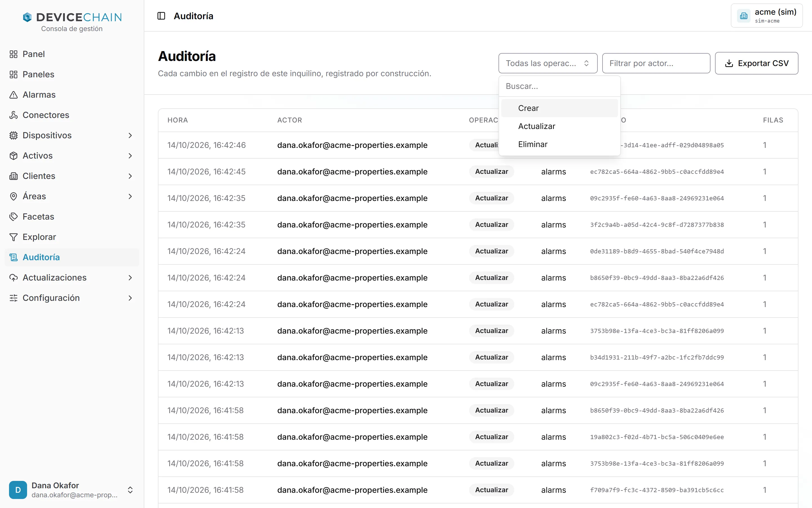Click the Configuración sliders icon
This screenshot has width=812, height=508.
(x=14, y=298)
